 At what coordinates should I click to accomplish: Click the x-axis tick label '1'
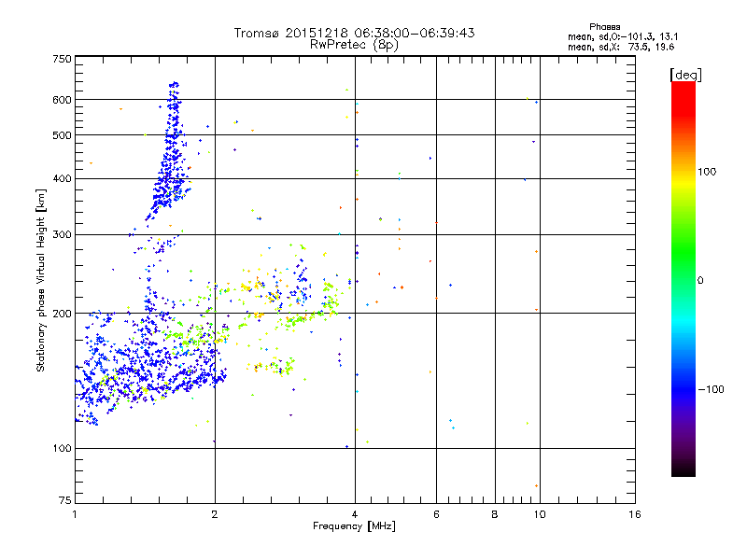pyautogui.click(x=75, y=514)
